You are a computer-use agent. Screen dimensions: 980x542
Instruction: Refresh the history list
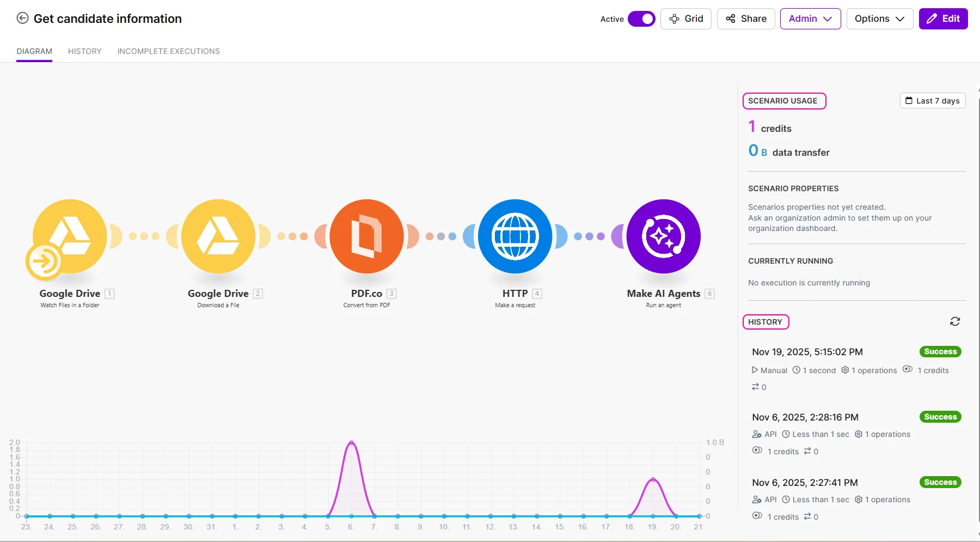[955, 321]
